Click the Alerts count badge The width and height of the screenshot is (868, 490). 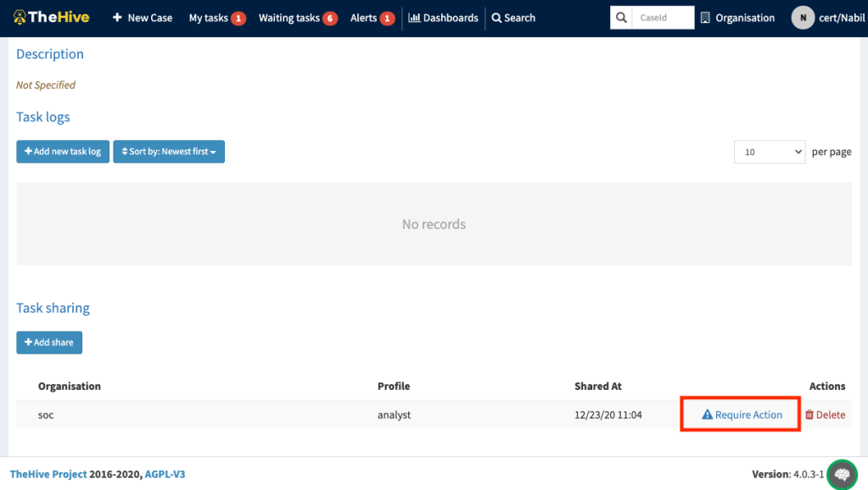coord(387,19)
